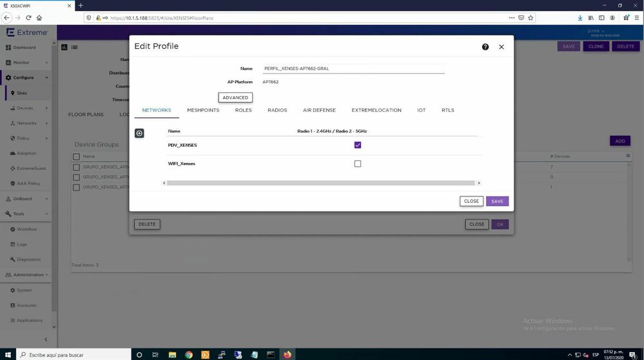Tick the second GRUPO_XENSES row checkbox
The width and height of the screenshot is (644, 360).
coord(77,177)
